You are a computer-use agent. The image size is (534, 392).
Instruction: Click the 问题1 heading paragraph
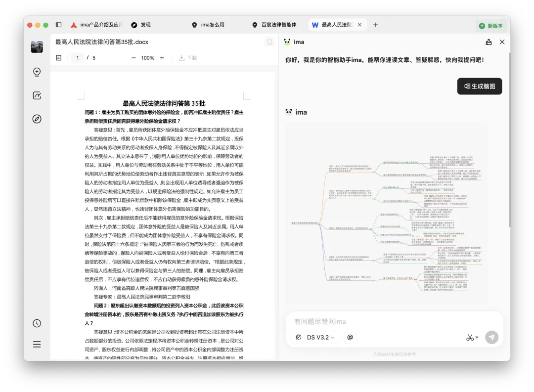(x=164, y=117)
